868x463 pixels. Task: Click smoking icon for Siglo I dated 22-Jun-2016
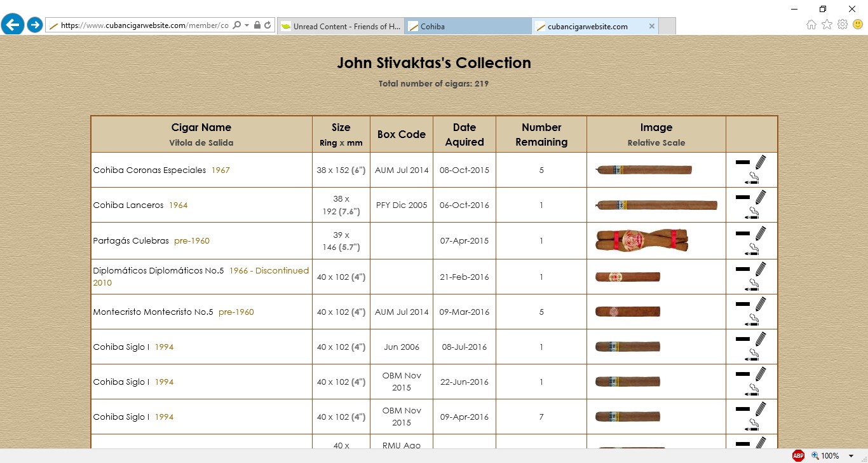pos(752,390)
